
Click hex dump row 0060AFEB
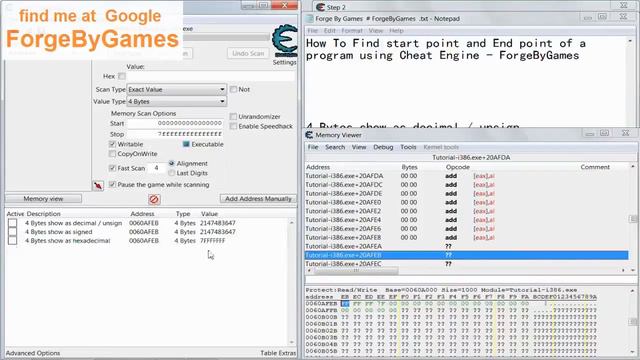(x=451, y=304)
